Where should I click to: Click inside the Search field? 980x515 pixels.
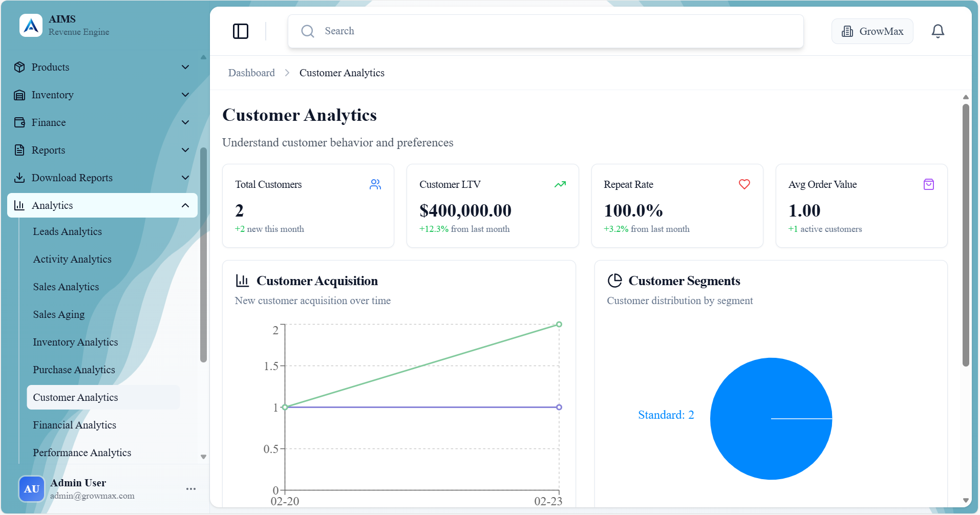512,31
